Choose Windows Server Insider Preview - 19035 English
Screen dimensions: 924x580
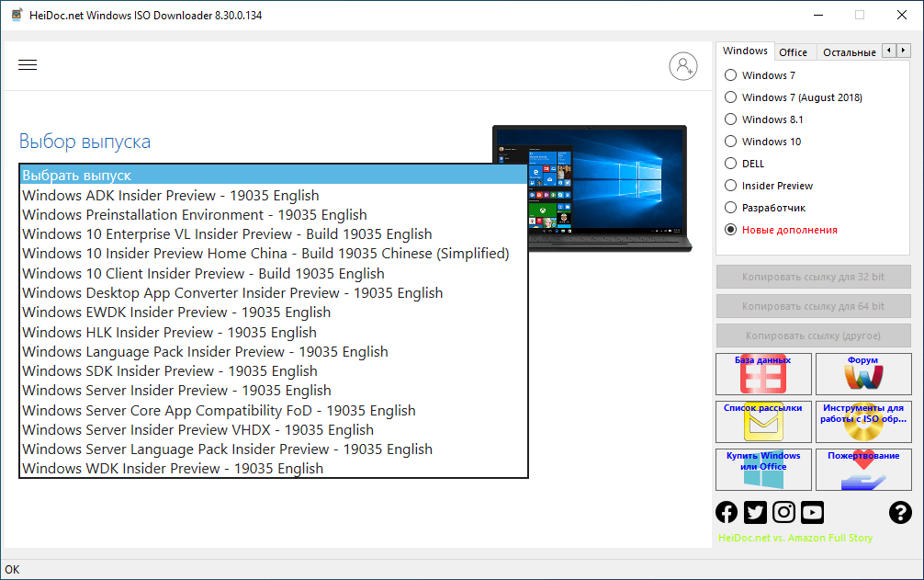pyautogui.click(x=274, y=391)
